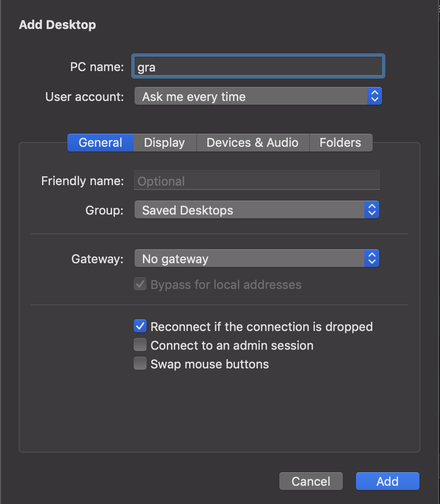Viewport: 440px width, 504px height.
Task: Click the scrollbar at the right edge
Action: point(438,252)
